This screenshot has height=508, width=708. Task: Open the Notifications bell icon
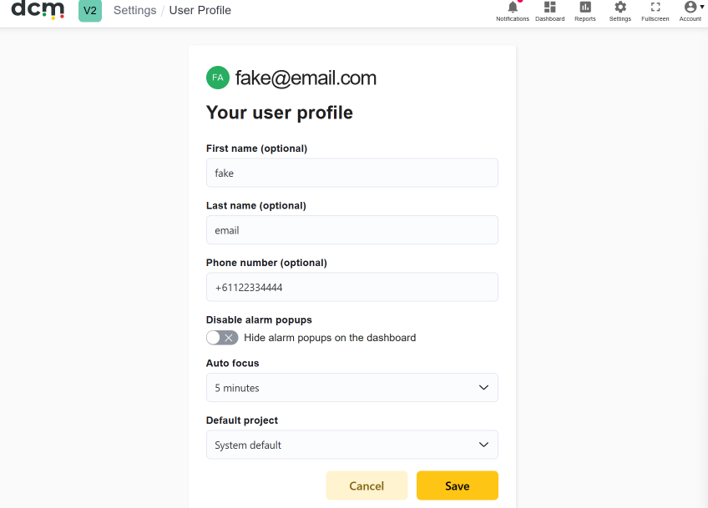coord(512,7)
